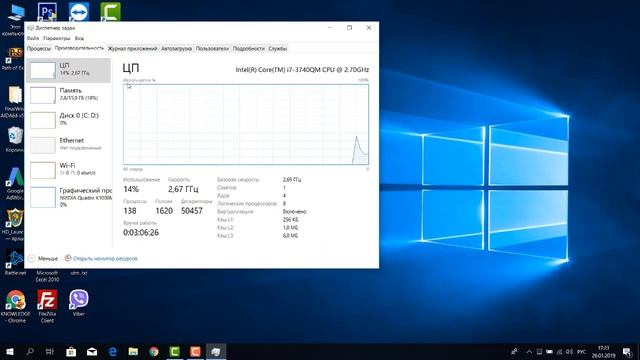Select the Память (Memory) performance item
The height and width of the screenshot is (360, 640).
pyautogui.click(x=69, y=95)
